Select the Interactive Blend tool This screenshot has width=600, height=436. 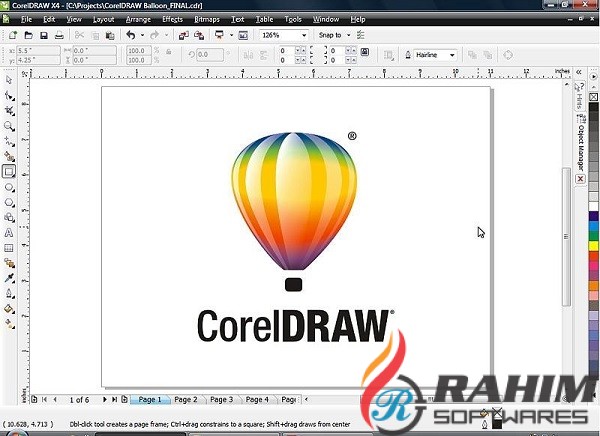click(9, 263)
